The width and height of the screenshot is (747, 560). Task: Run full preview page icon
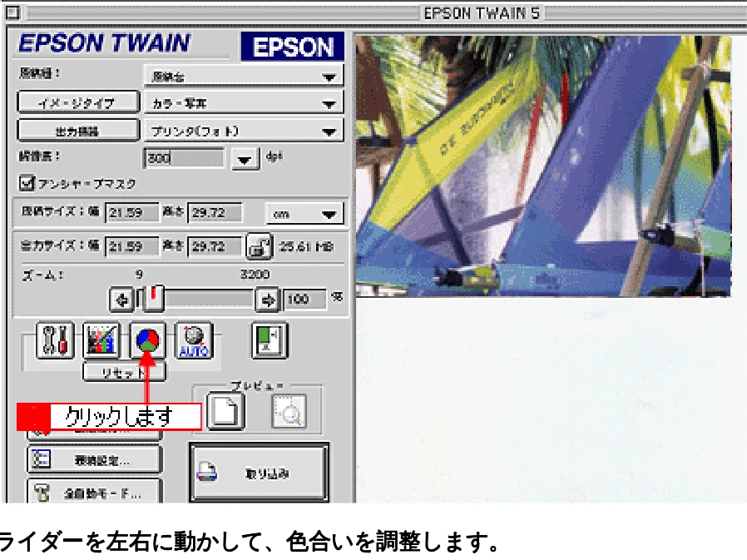[225, 411]
